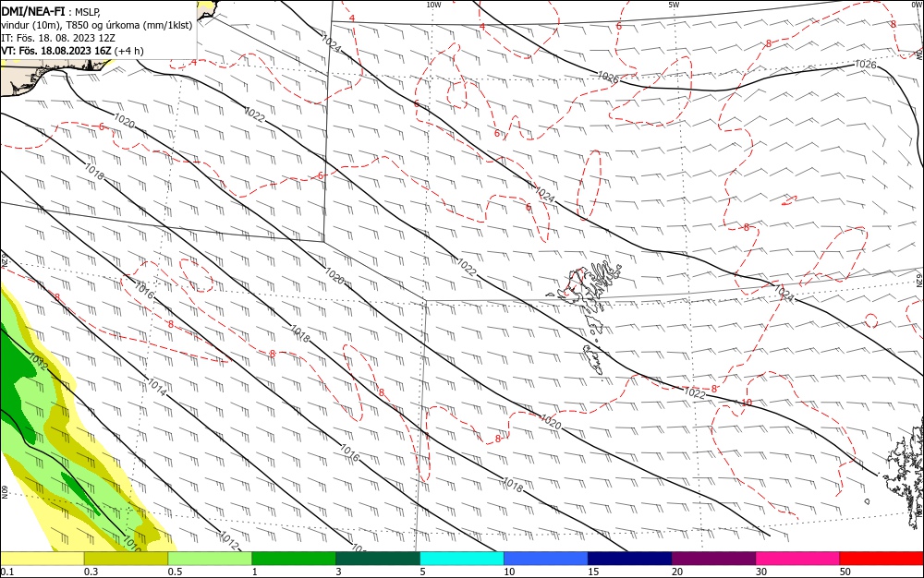The height and width of the screenshot is (578, 924).
Task: Click the "5W" longitude label
Action: click(674, 5)
